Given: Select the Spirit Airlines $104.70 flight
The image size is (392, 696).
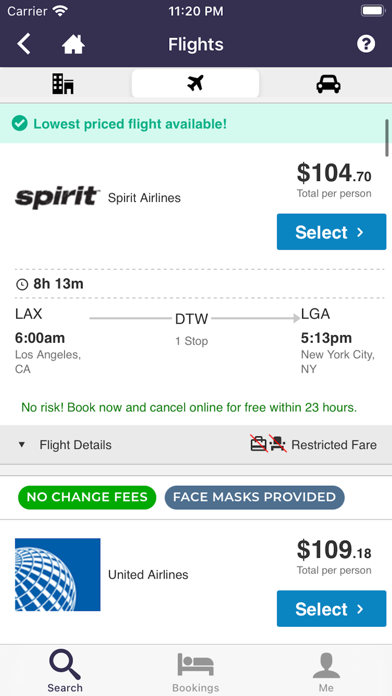Looking at the screenshot, I should pyautogui.click(x=331, y=232).
